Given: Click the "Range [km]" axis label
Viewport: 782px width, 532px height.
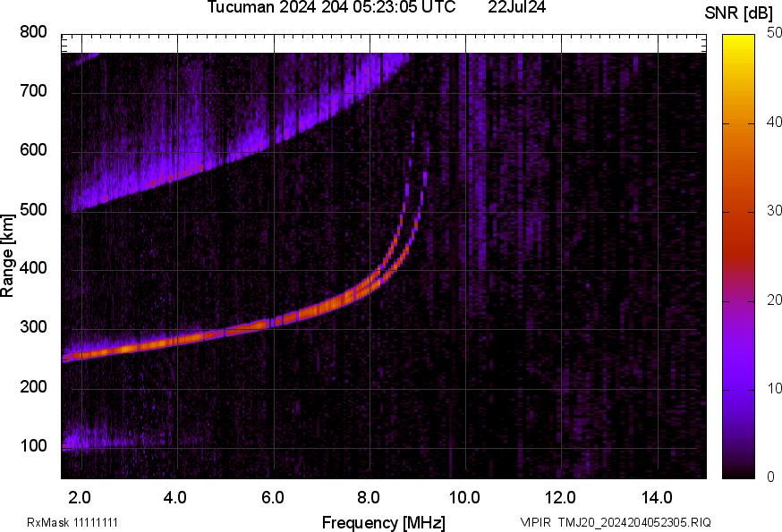Looking at the screenshot, I should pos(7,256).
